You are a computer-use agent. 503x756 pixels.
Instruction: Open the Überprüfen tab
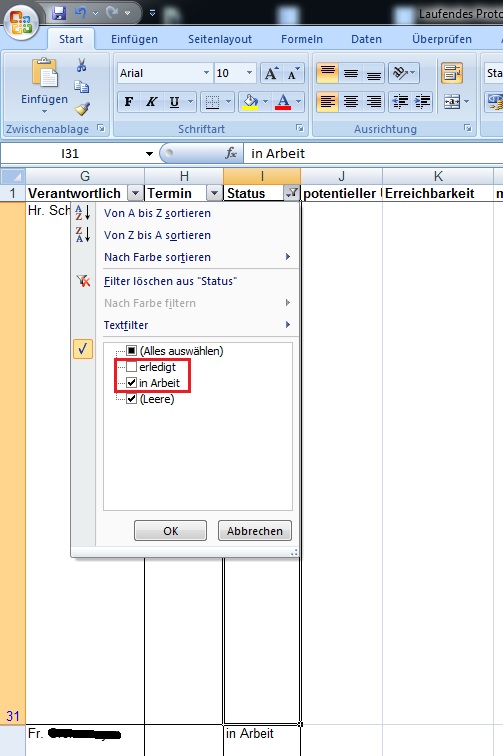click(x=442, y=39)
